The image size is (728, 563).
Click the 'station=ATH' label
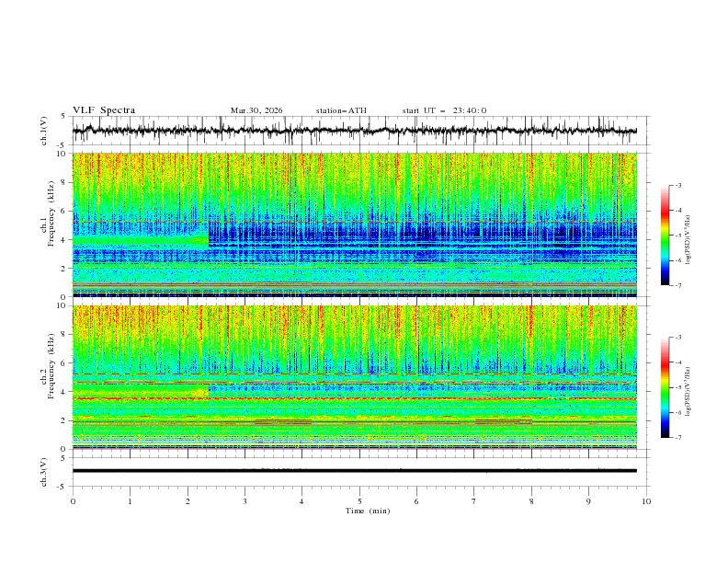(x=341, y=110)
